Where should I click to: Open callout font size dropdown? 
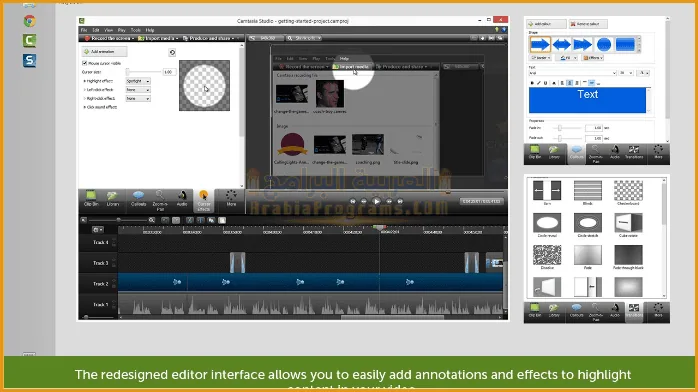click(x=626, y=73)
